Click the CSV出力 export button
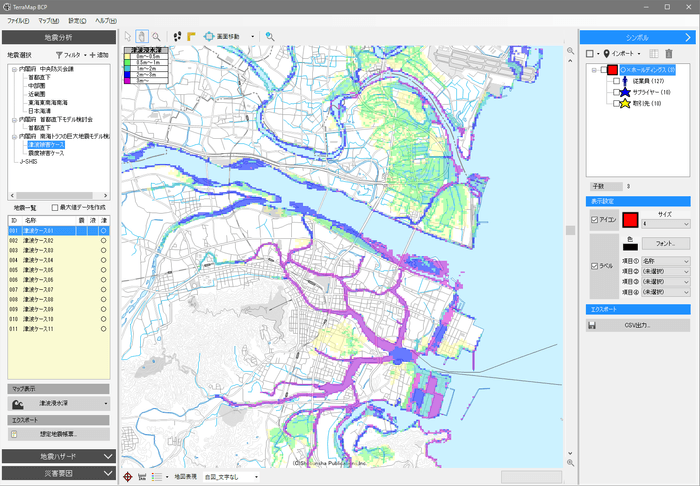700x486 pixels. tap(637, 325)
